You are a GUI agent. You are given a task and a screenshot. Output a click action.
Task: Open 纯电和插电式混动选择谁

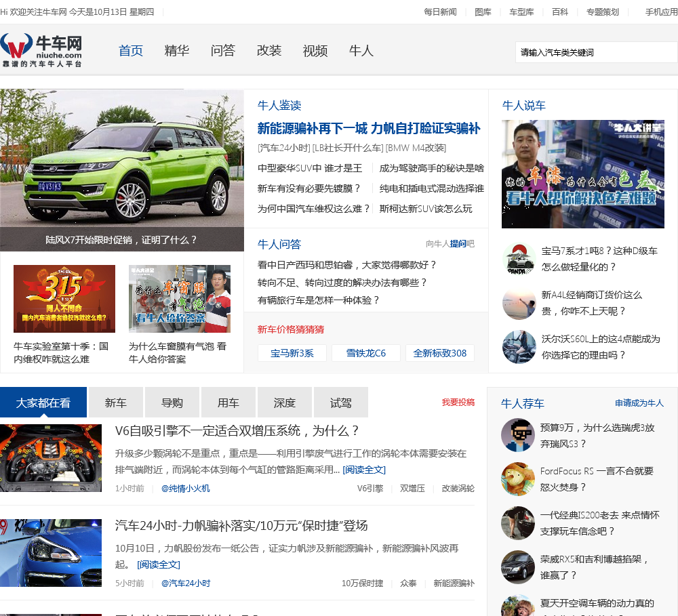click(431, 188)
